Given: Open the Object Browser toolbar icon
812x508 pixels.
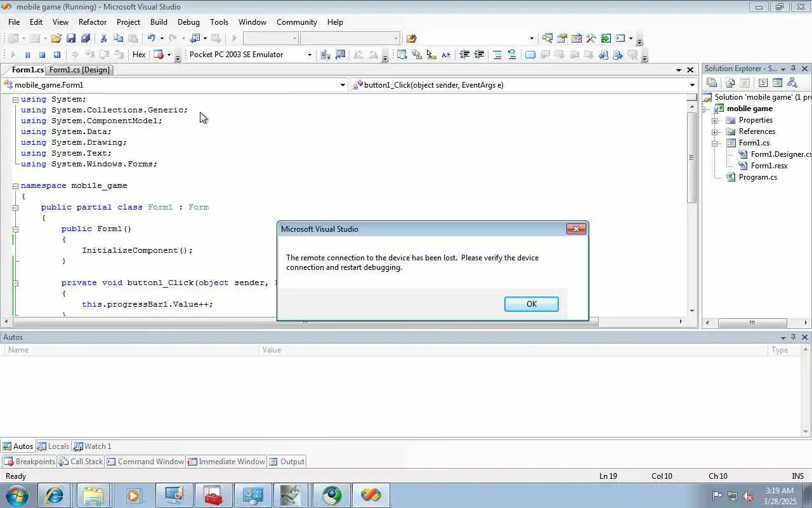Looking at the screenshot, I should point(577,38).
